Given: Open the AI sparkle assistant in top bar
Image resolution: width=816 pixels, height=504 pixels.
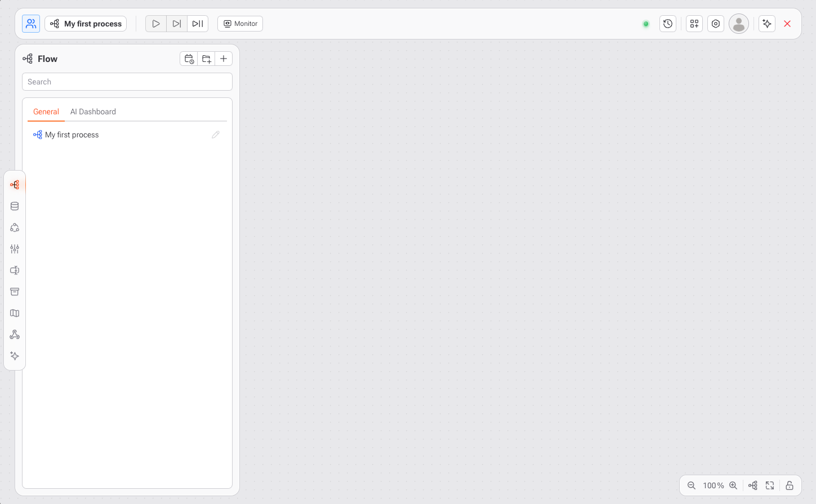Looking at the screenshot, I should click(767, 24).
